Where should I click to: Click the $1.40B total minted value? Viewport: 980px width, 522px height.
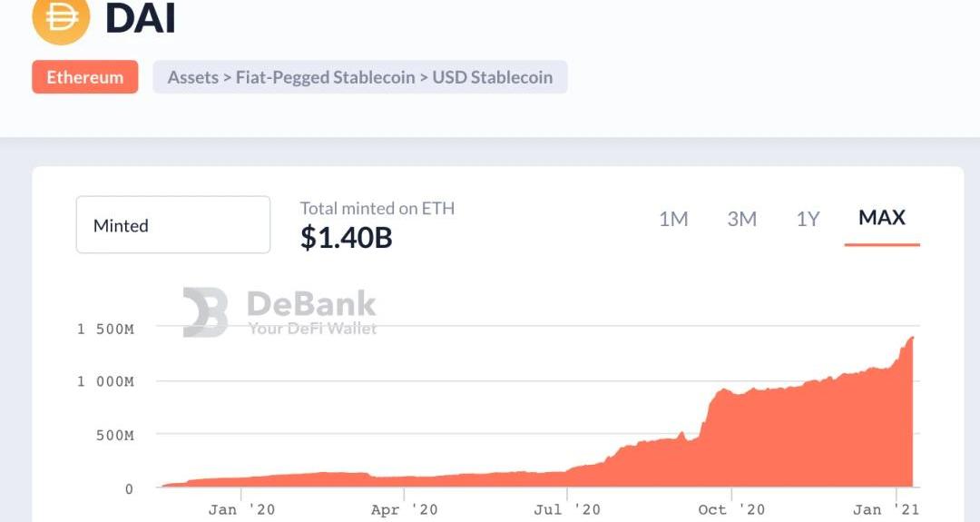(346, 238)
